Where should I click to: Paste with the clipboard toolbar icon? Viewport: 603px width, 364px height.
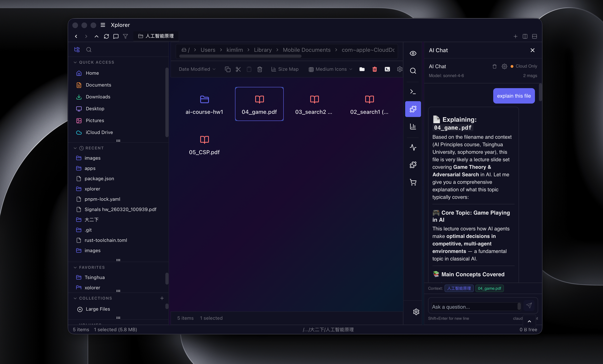pos(249,69)
